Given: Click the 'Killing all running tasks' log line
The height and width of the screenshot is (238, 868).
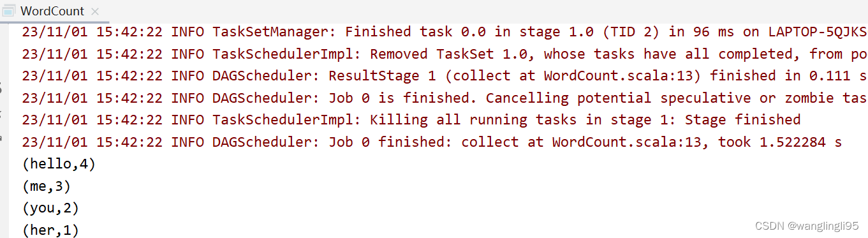Looking at the screenshot, I should click(411, 120).
